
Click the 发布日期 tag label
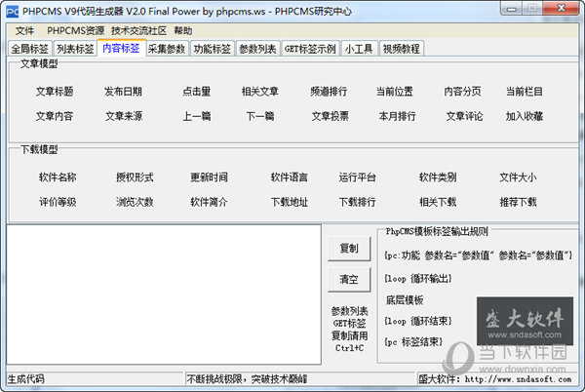click(124, 92)
